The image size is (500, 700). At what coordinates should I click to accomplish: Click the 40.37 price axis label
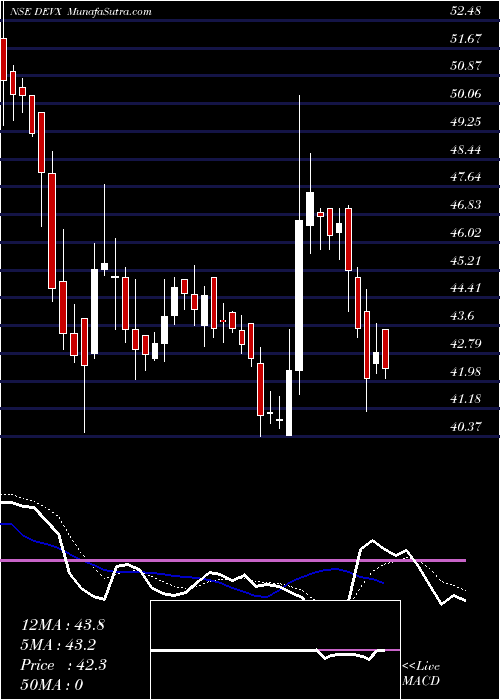466,426
